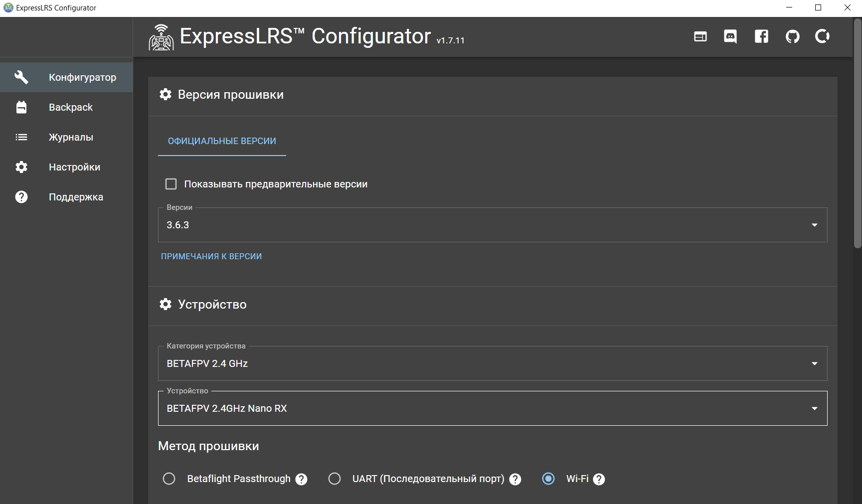Select the Betaflight Passthrough radio button

pos(169,479)
